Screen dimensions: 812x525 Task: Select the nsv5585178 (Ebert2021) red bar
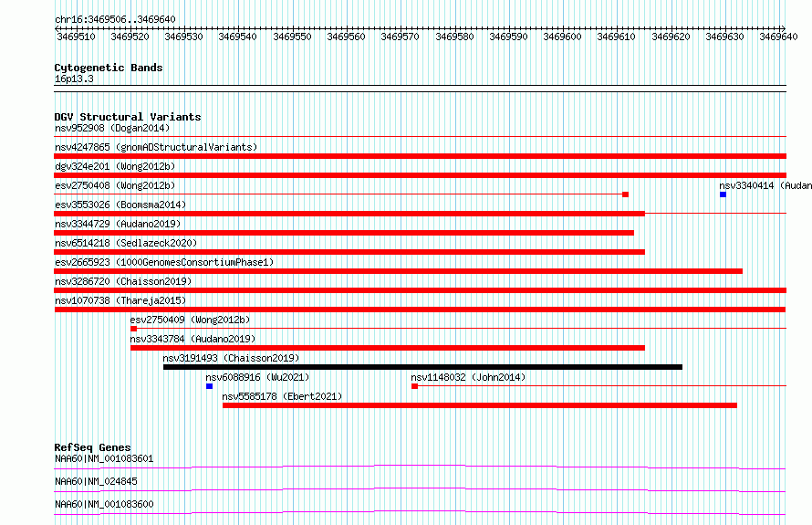pos(480,405)
